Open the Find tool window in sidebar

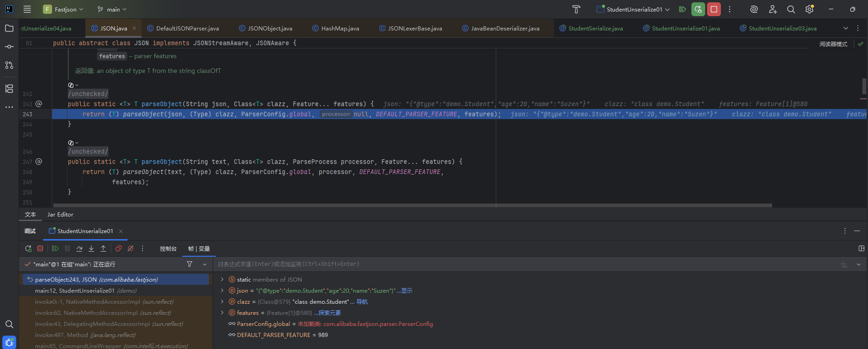tap(9, 324)
